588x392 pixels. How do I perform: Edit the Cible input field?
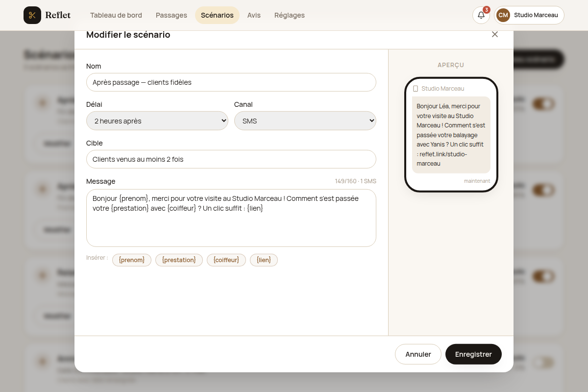[231, 159]
